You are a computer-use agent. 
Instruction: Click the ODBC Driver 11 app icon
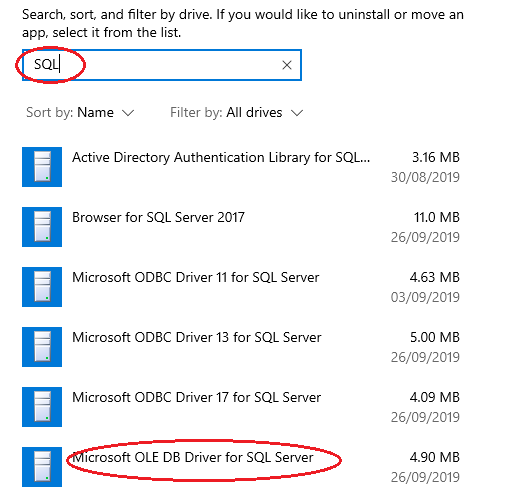(42, 287)
